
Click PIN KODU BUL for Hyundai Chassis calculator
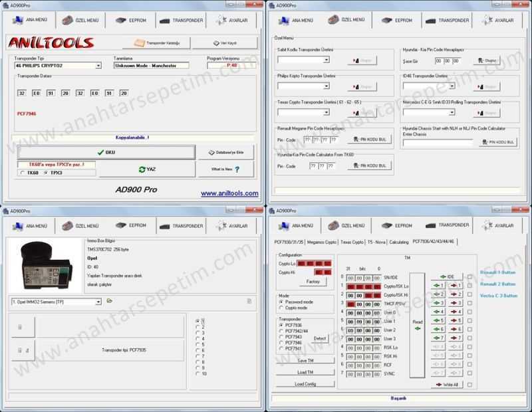[497, 142]
